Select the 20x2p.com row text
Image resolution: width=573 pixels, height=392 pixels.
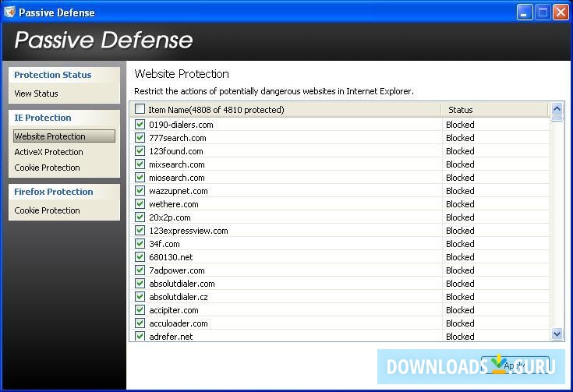[x=170, y=217]
